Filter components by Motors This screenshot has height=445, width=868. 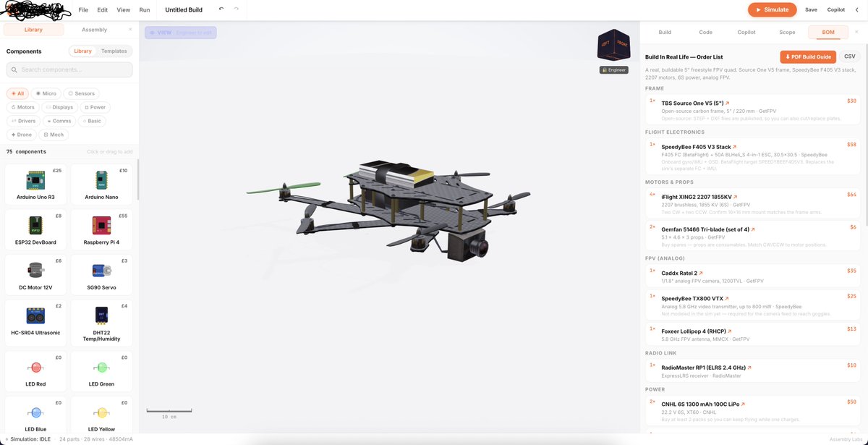point(23,107)
